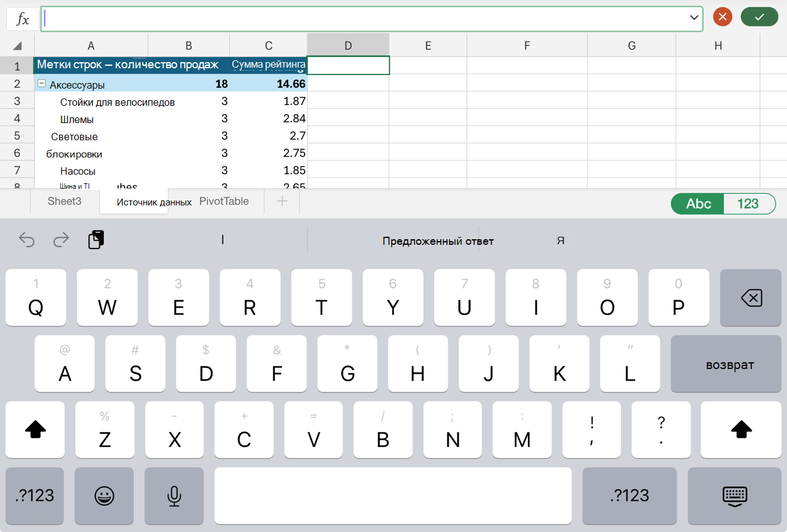Screen dimensions: 787x532
Task: Open the emoji keyboard
Action: (x=105, y=496)
